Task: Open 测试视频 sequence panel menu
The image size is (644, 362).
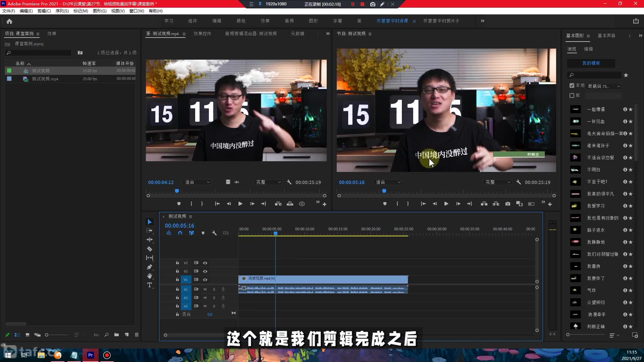Action: [191, 217]
